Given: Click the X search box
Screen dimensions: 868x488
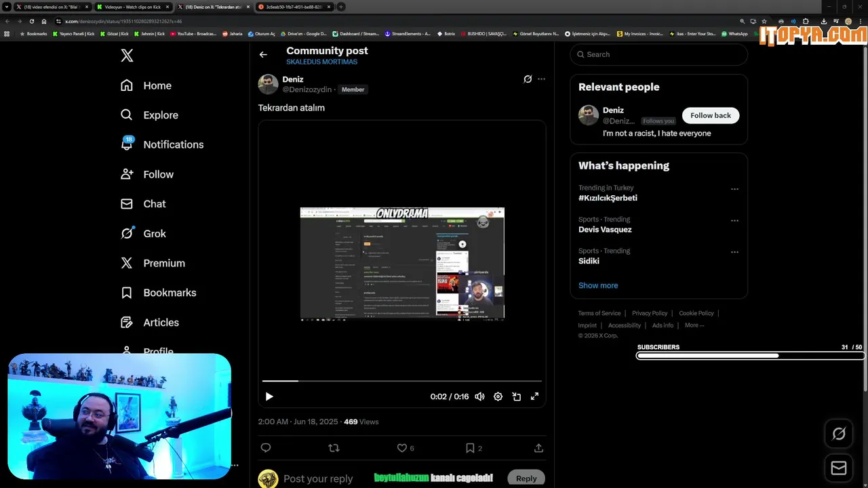Looking at the screenshot, I should click(659, 54).
